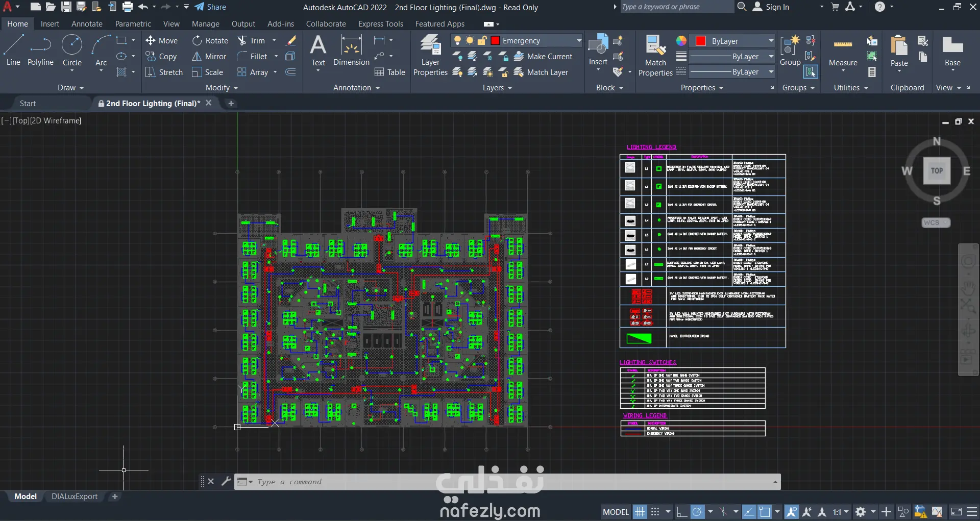Viewport: 980px width, 521px height.
Task: Toggle grid display in status bar
Action: 640,512
